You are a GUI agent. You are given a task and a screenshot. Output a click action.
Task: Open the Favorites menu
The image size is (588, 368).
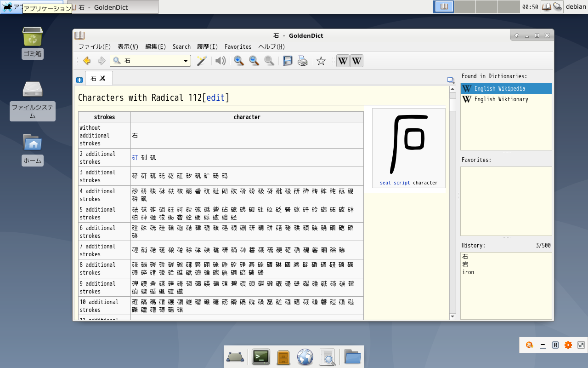point(238,46)
